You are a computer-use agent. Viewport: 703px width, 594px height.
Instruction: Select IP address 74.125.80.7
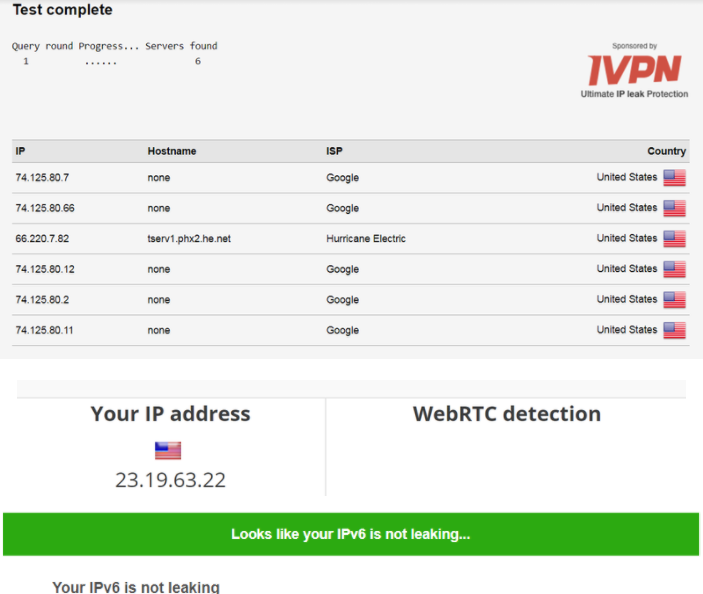(42, 178)
